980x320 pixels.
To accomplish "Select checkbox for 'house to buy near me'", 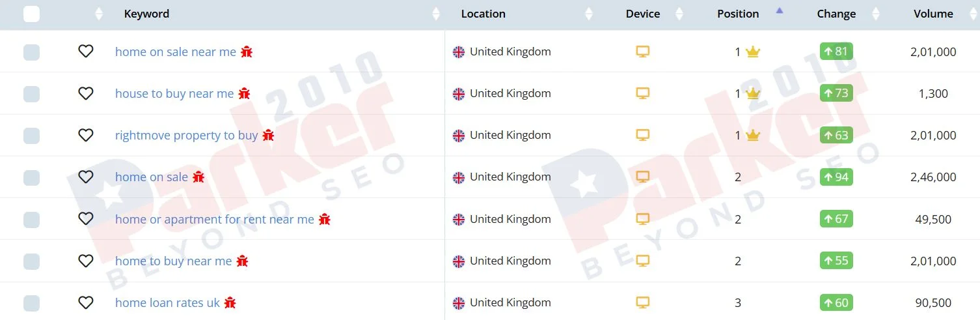I will click(31, 94).
